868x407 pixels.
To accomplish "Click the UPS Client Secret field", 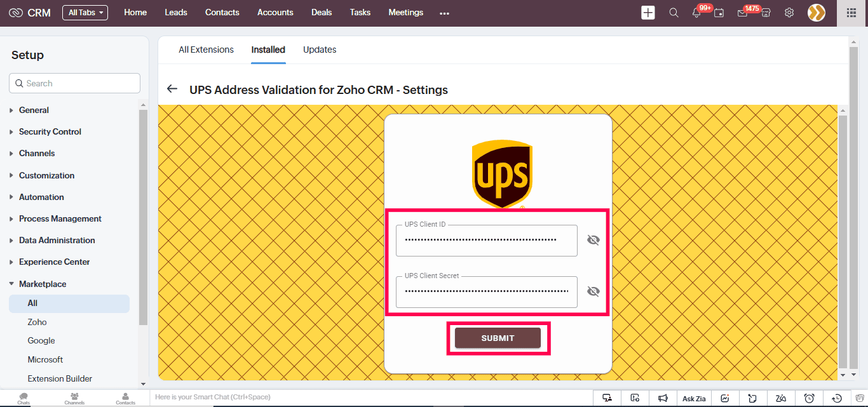I will [x=487, y=292].
